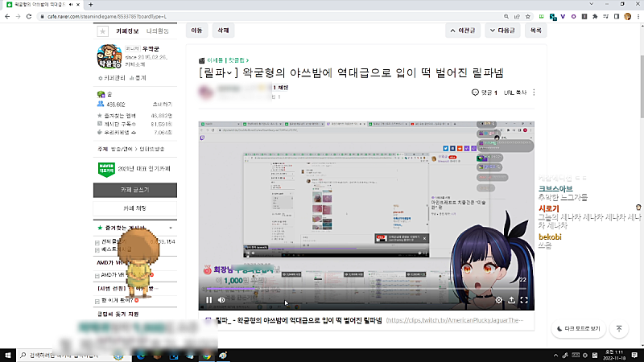Open the post list via 목록
This screenshot has width=644, height=362.
[x=535, y=31]
